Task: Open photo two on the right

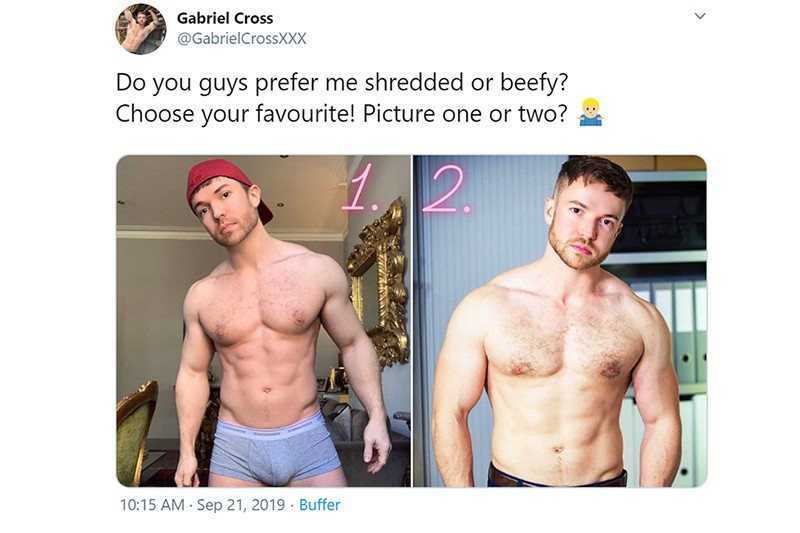Action: (x=560, y=321)
